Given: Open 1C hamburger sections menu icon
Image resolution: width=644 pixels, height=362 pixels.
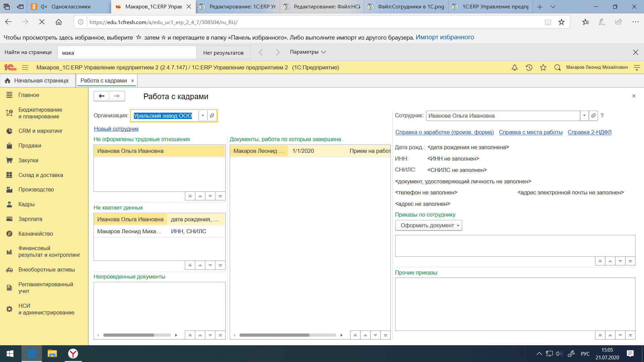Looking at the screenshot, I should (x=25, y=67).
